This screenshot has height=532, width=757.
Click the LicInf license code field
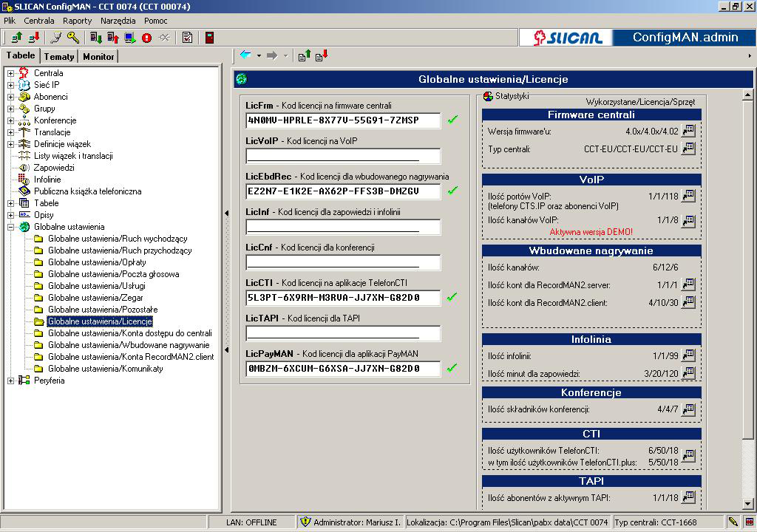(x=343, y=227)
